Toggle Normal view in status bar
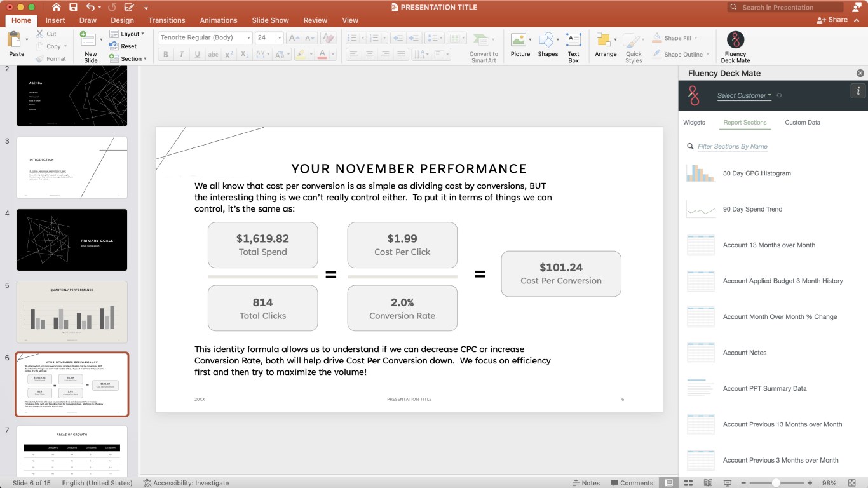The height and width of the screenshot is (488, 868). click(669, 483)
